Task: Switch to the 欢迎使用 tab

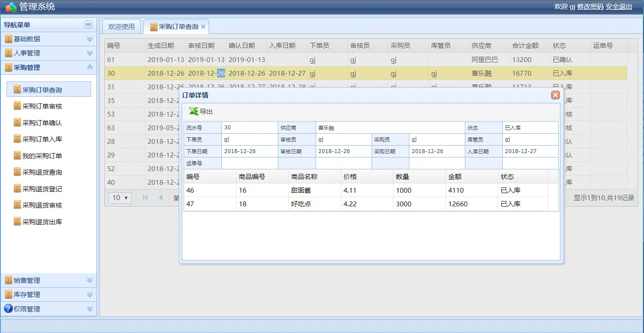Action: click(121, 26)
